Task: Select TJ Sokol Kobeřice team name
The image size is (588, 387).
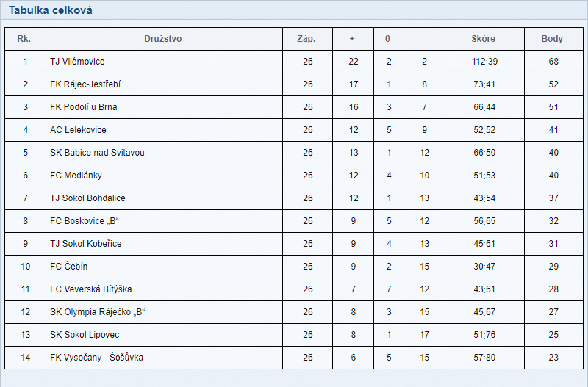Action: 86,244
